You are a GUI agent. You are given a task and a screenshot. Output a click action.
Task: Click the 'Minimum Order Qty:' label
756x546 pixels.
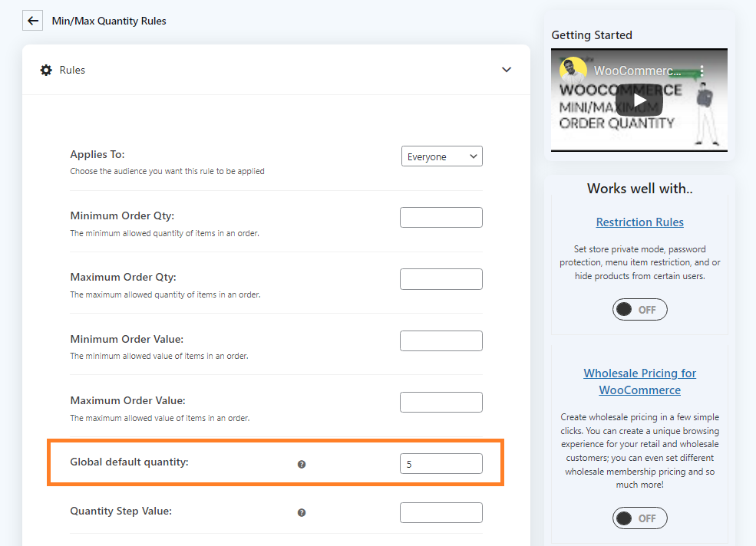pyautogui.click(x=122, y=215)
